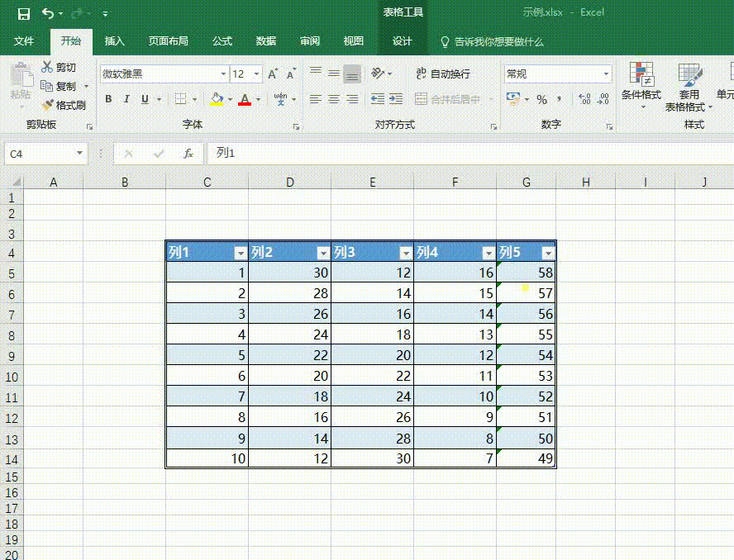Click the Insert Function fx icon

pyautogui.click(x=188, y=154)
